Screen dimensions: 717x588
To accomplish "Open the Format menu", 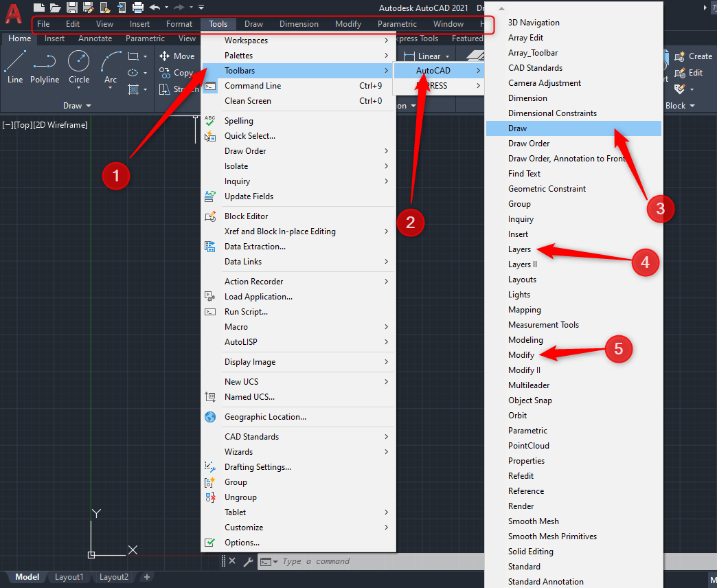I will (179, 24).
